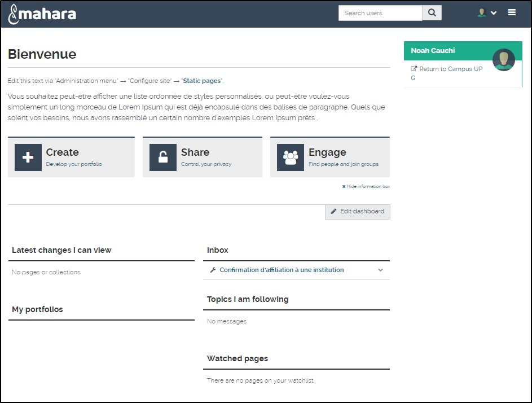The width and height of the screenshot is (532, 403).
Task: Click the Watched pages heading
Action: point(238,358)
